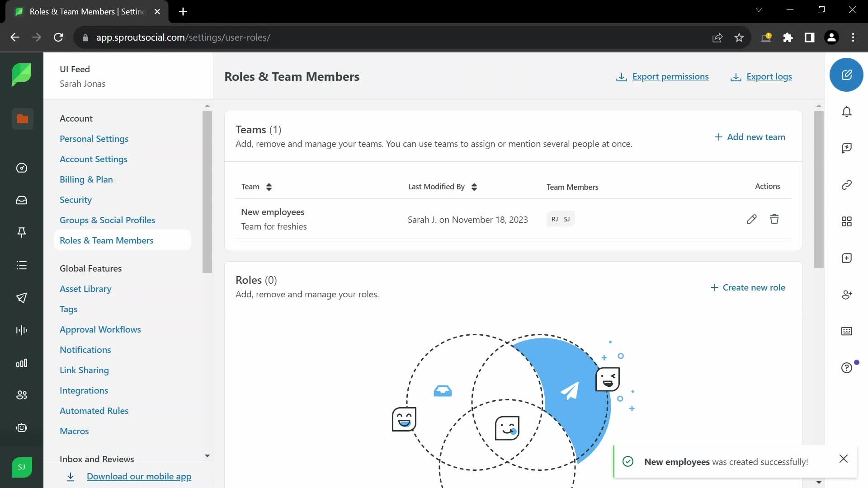Click the delete trash icon for New employees team
Image resolution: width=868 pixels, height=488 pixels.
774,219
